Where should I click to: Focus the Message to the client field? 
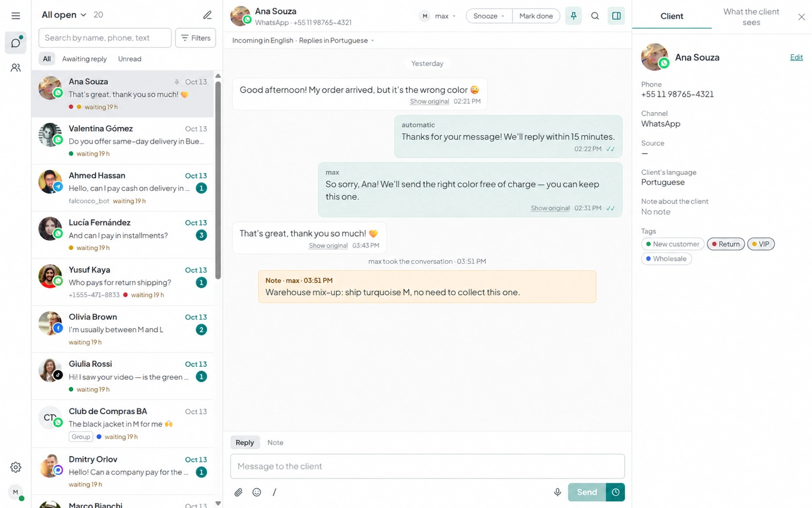click(x=427, y=466)
